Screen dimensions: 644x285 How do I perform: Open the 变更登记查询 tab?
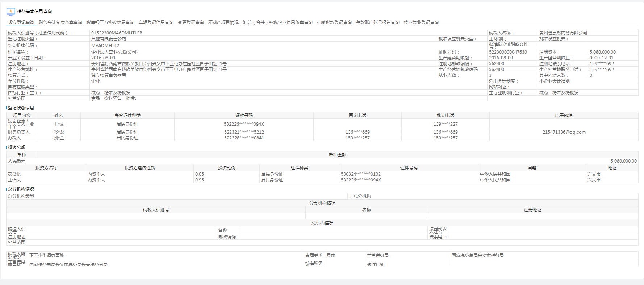point(191,22)
